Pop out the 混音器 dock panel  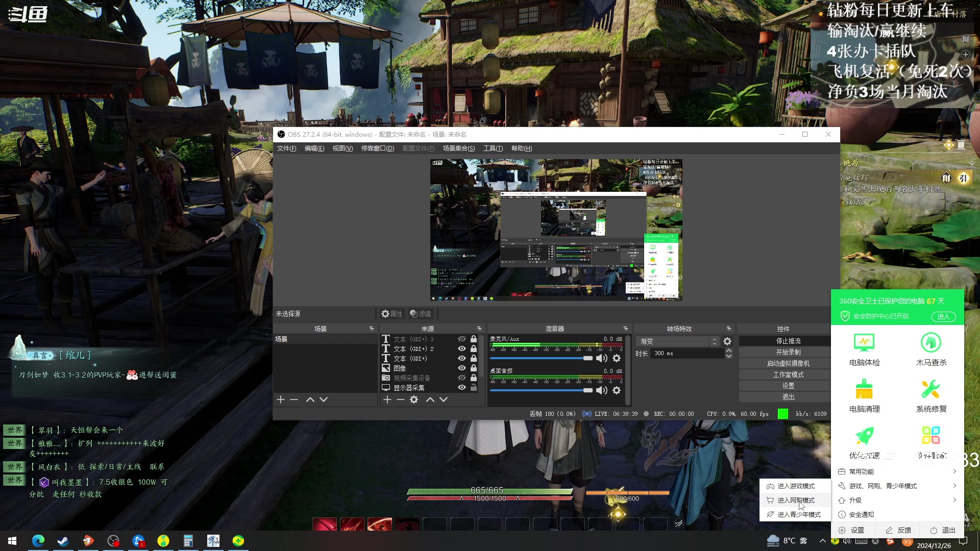626,329
